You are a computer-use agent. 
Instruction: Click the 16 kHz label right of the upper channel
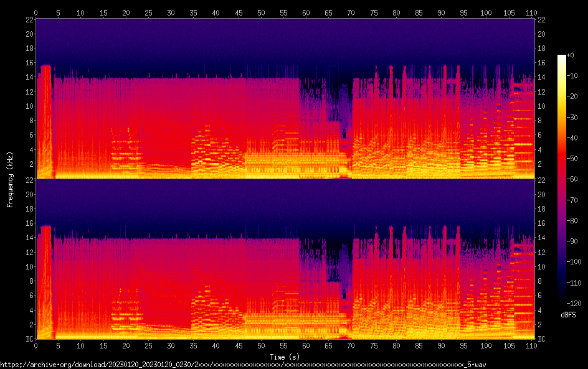[542, 63]
